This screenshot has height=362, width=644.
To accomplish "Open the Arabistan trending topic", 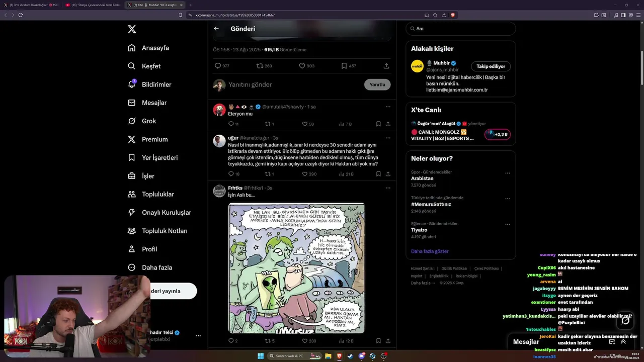I will tap(422, 178).
